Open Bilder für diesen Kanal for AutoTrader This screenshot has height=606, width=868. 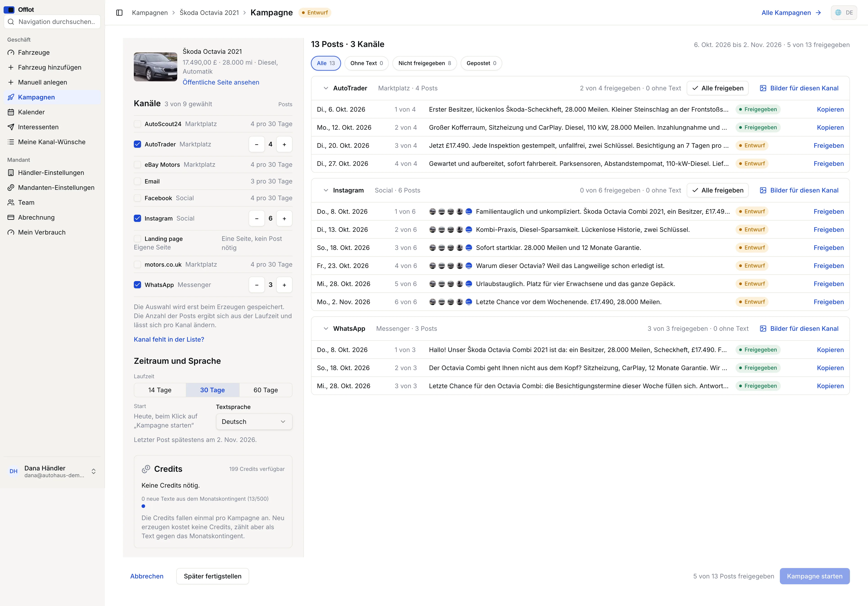(x=799, y=88)
